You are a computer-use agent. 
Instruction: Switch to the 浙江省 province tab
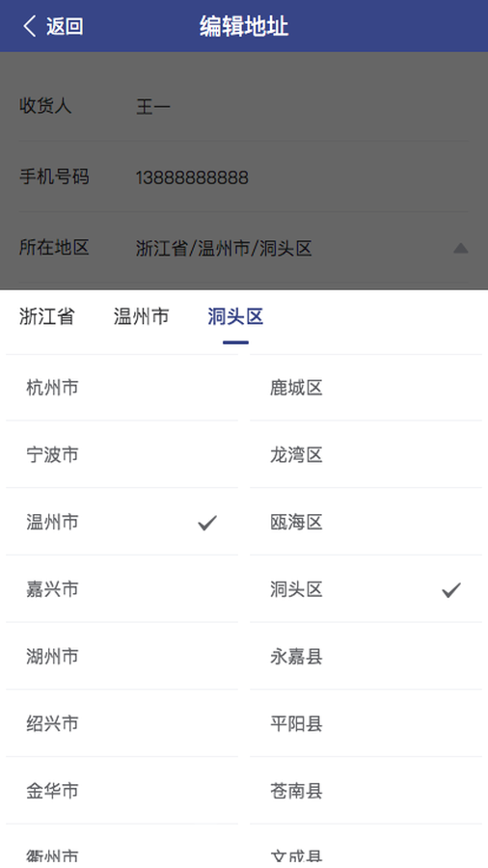pos(47,316)
